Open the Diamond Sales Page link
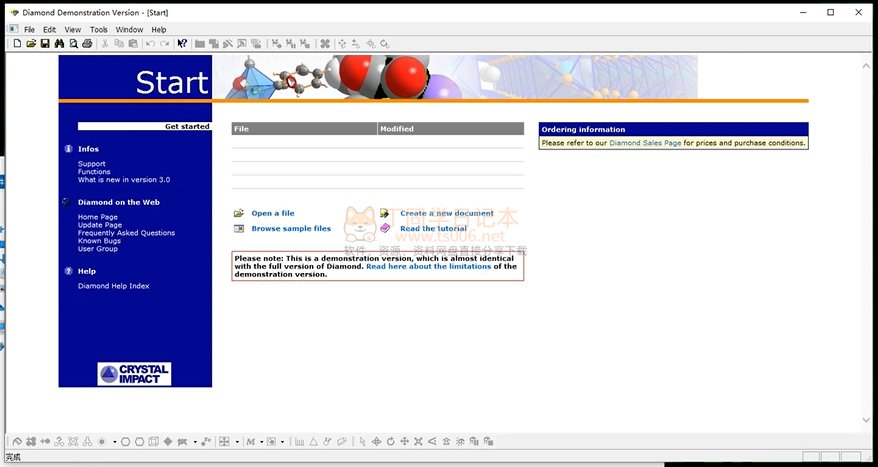Screen dimensions: 878x467 tap(645, 143)
